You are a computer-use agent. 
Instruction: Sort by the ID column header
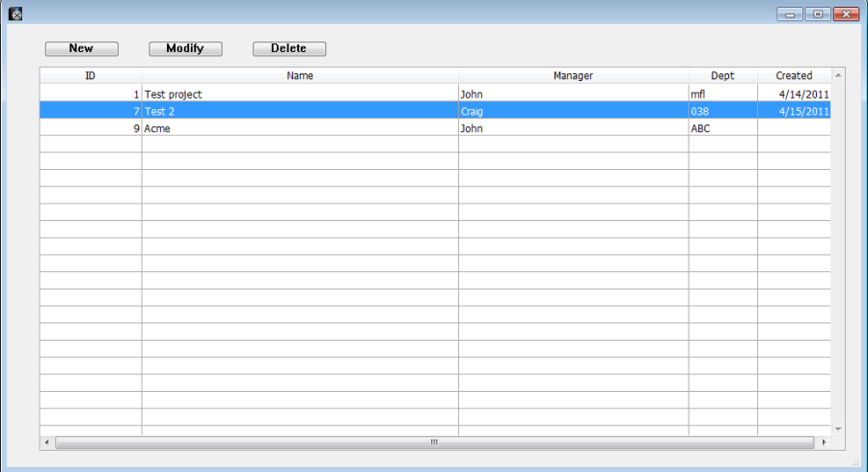pyautogui.click(x=91, y=75)
